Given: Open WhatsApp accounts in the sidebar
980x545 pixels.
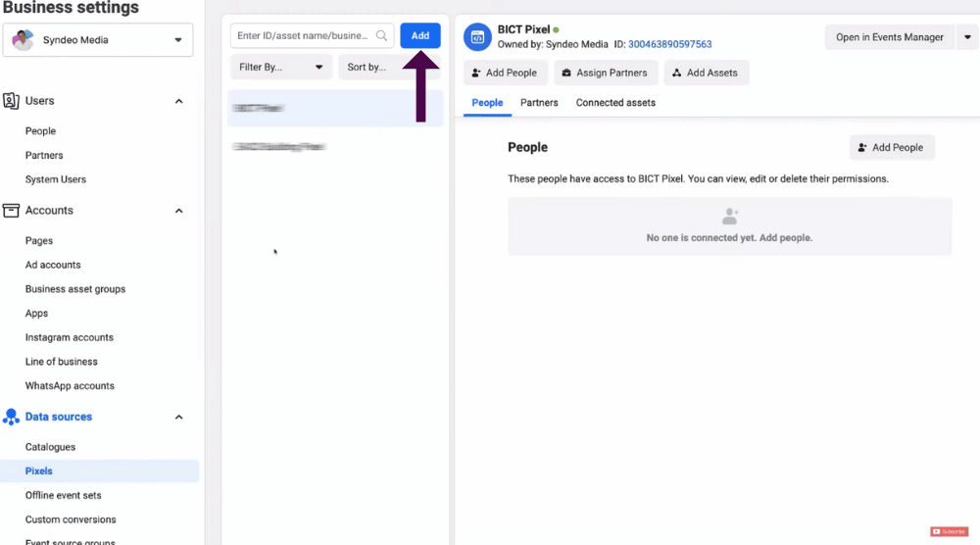Looking at the screenshot, I should click(70, 385).
